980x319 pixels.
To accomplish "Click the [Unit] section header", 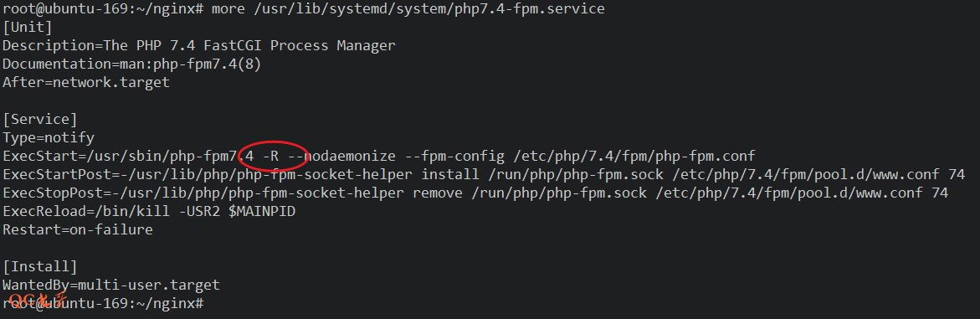I will [x=28, y=28].
